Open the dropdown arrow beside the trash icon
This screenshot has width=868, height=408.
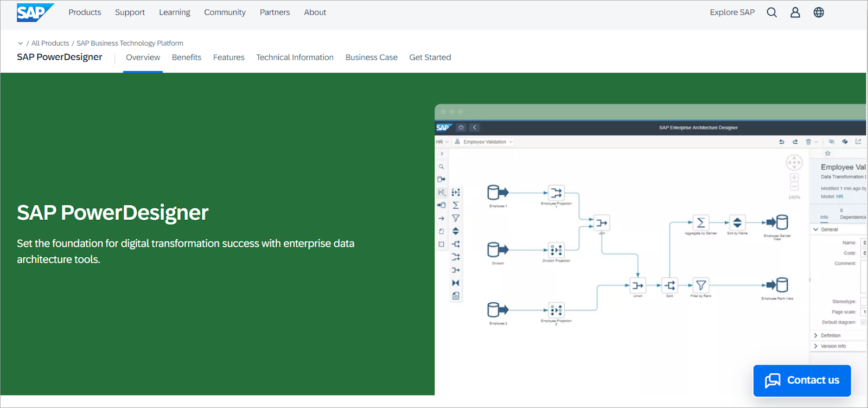tap(816, 142)
